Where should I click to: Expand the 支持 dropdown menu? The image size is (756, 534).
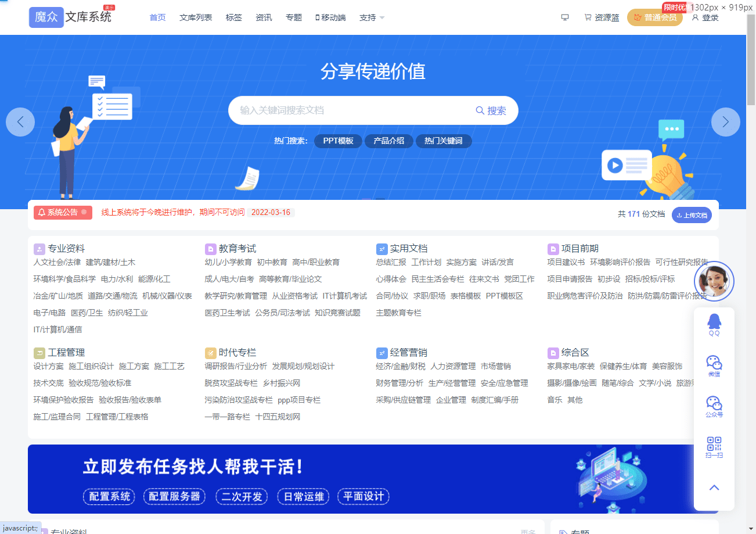pos(372,17)
